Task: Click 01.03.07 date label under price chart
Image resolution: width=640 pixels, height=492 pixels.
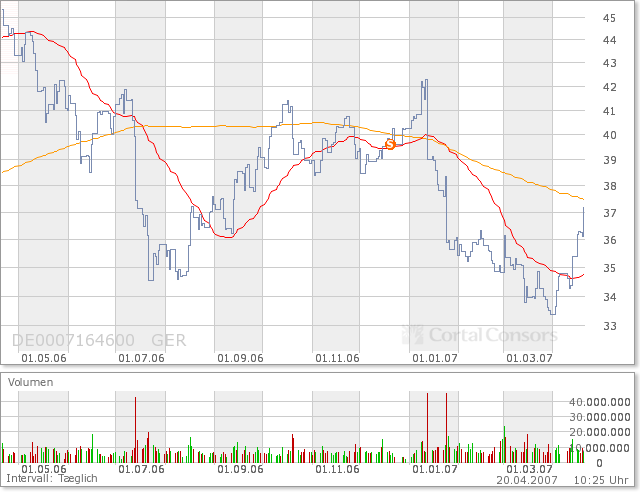Action: [x=530, y=357]
